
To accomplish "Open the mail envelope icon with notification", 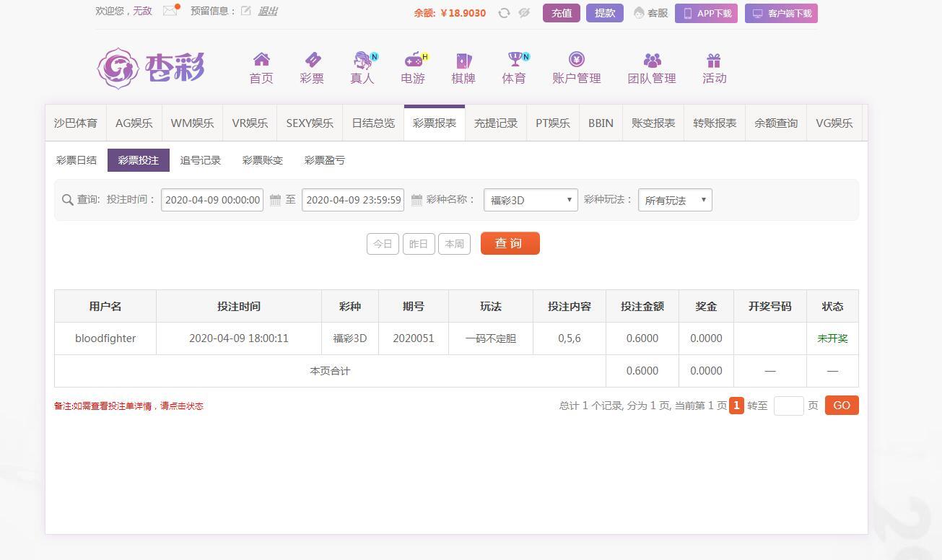I will point(171,10).
